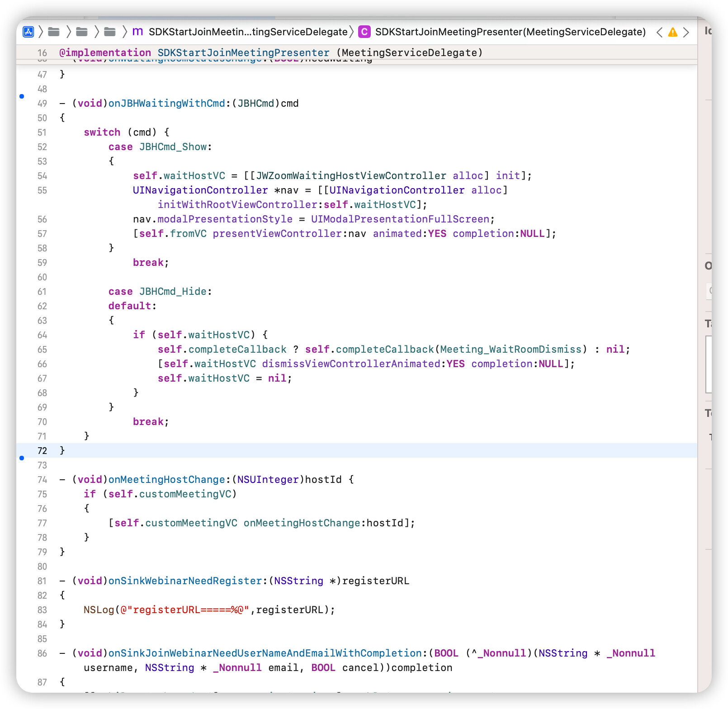This screenshot has width=728, height=709.
Task: Click JWZoomWaitingHostViewController class name
Action: coord(351,176)
